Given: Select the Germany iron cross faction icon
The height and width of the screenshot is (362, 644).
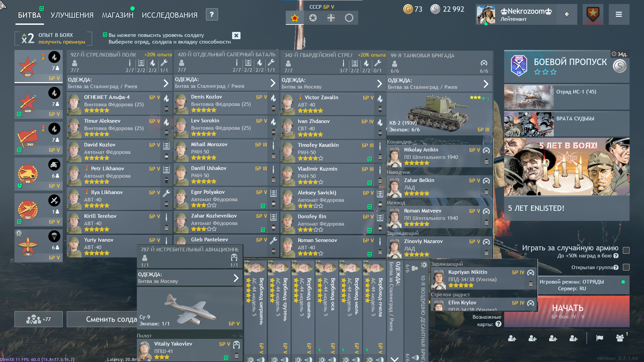Looking at the screenshot, I should click(331, 18).
